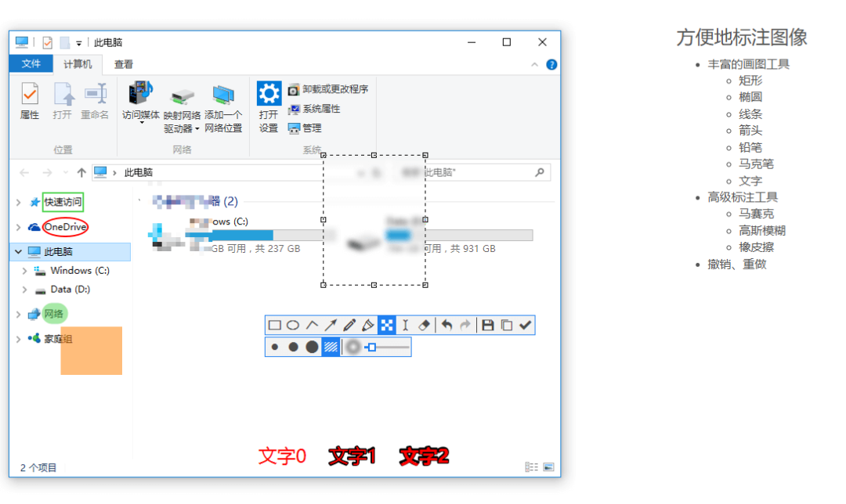Expand Windows (C:) in the sidebar tree

[24, 270]
